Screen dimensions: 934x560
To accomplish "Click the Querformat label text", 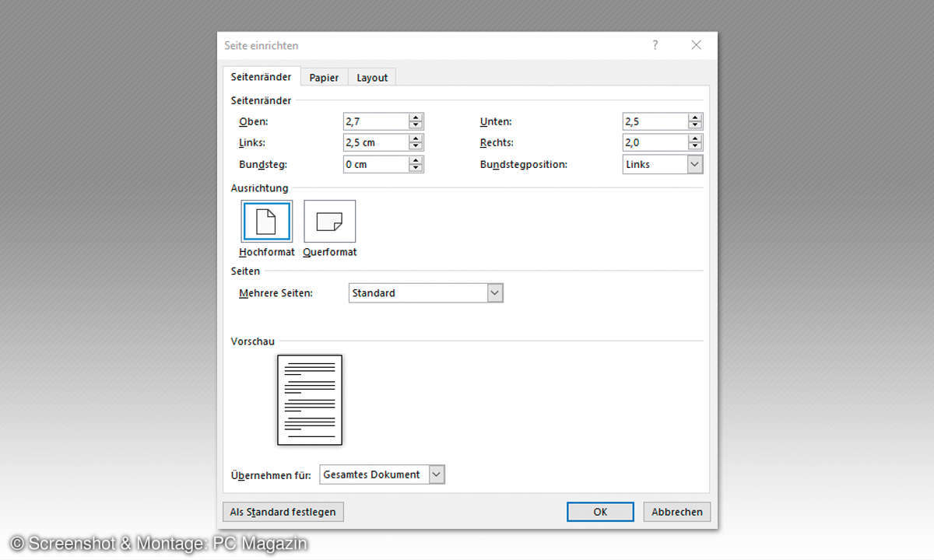I will 330,252.
